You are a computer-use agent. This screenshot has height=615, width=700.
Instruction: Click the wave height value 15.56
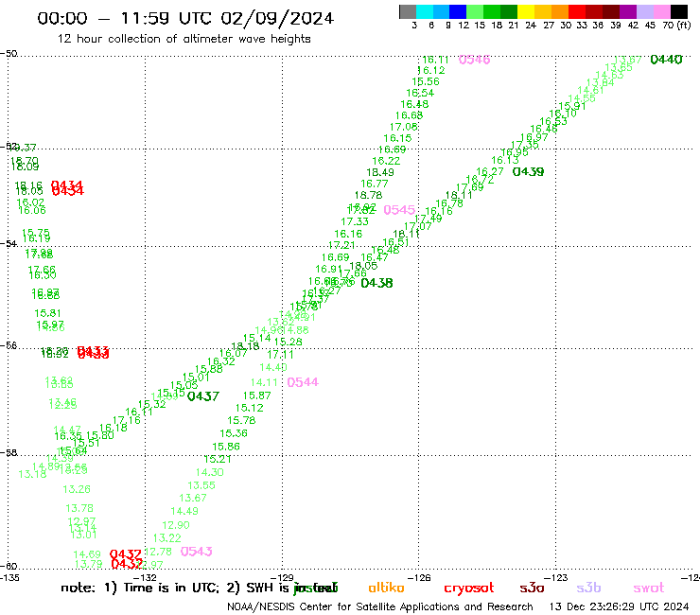tap(426, 81)
